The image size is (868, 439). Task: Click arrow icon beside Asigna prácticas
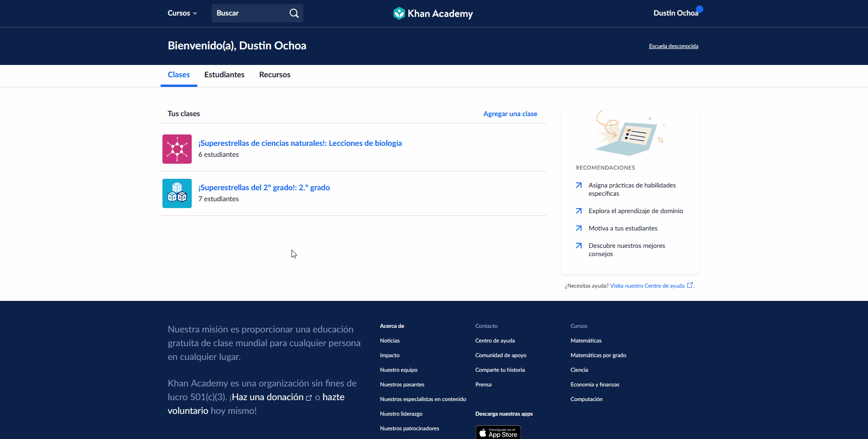pos(579,185)
